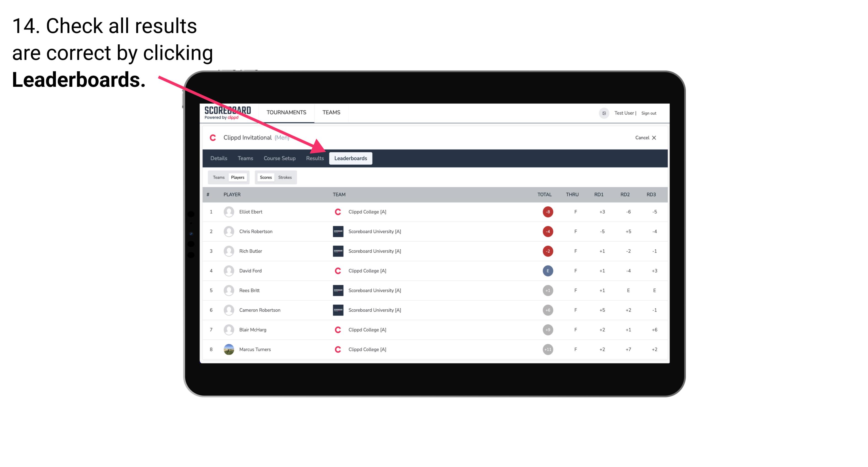The height and width of the screenshot is (467, 868).
Task: Click Details tab to expand tournament info
Action: tap(218, 158)
